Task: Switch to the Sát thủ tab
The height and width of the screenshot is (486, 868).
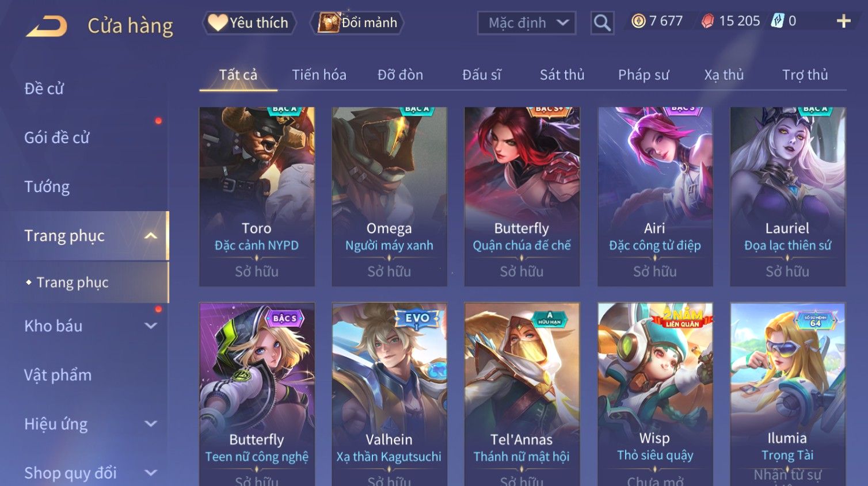Action: pos(562,75)
